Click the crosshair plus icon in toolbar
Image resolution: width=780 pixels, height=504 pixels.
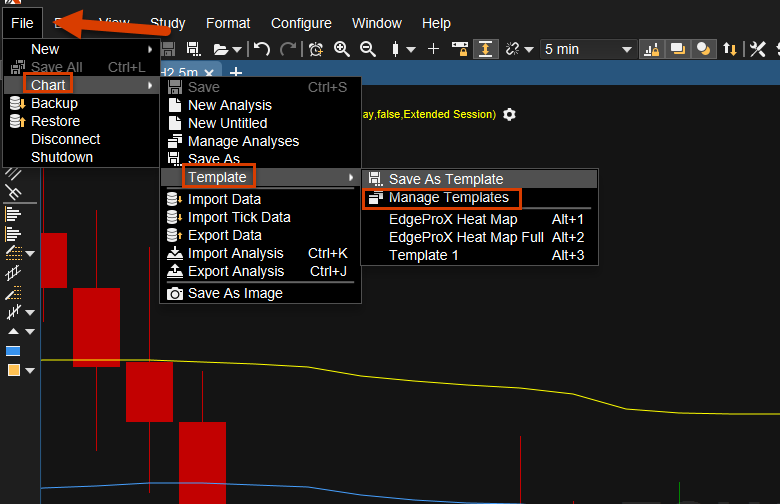pos(433,49)
